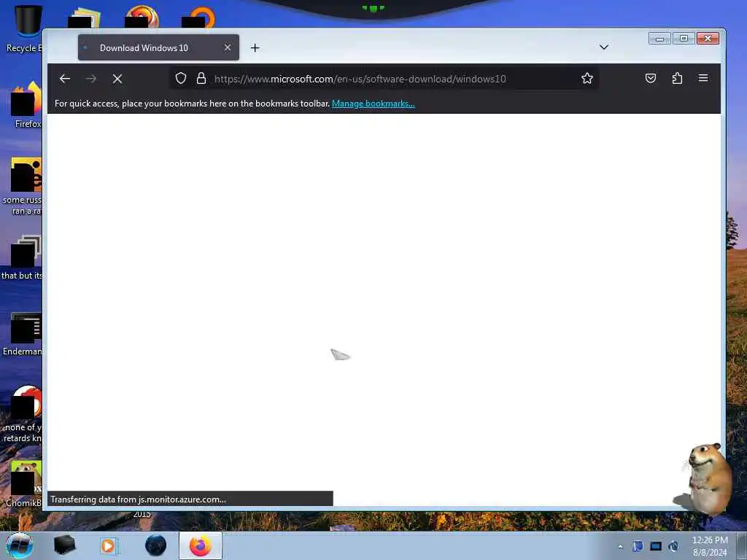View site security lock info
Screen dimensions: 747x560
[201, 78]
